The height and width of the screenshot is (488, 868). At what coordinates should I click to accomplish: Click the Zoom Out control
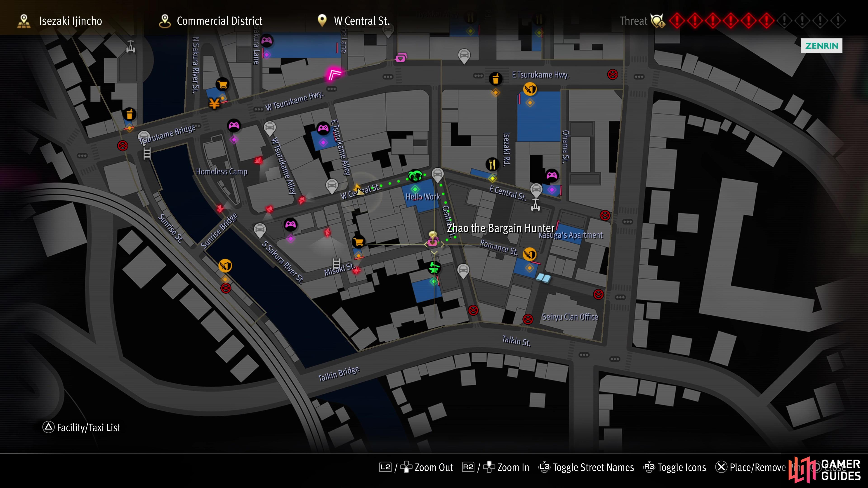tap(416, 467)
